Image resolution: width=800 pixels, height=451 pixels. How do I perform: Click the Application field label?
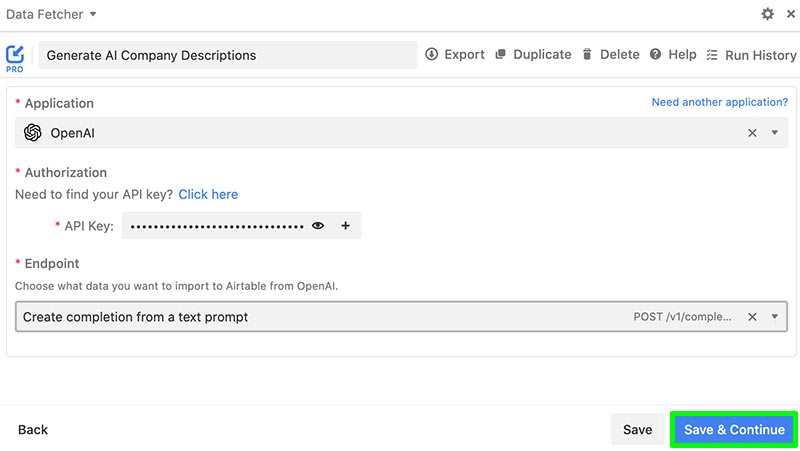coord(59,103)
